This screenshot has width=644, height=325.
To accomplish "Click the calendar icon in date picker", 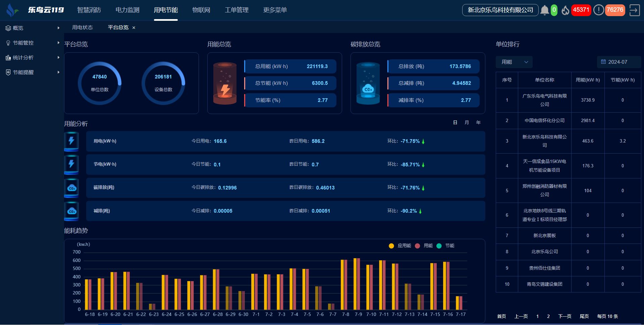I will click(603, 62).
